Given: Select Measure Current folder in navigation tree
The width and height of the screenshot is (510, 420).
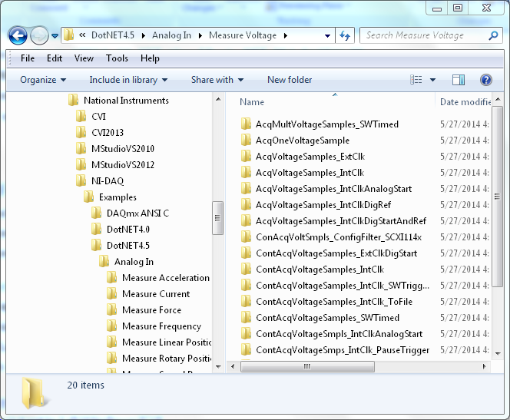Looking at the screenshot, I should 155,294.
